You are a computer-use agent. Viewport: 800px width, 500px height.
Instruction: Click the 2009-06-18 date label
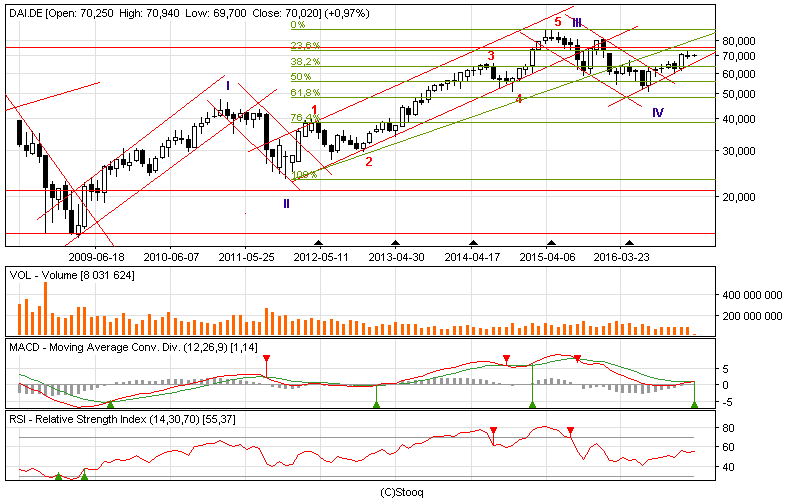tap(96, 257)
